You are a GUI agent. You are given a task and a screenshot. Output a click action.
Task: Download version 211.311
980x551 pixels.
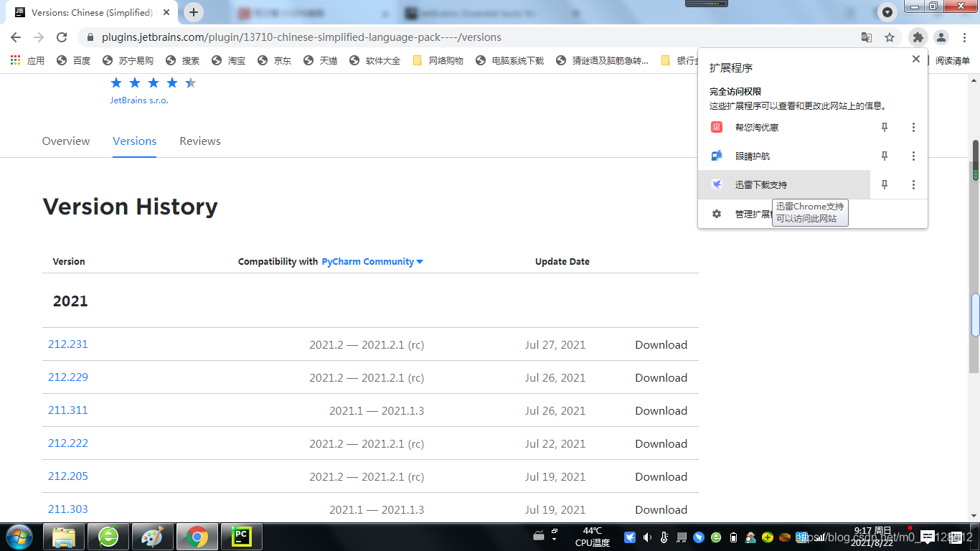coord(661,411)
